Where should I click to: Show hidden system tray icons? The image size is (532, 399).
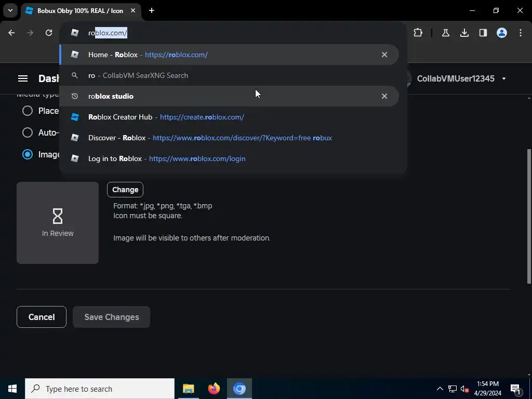[440, 389]
